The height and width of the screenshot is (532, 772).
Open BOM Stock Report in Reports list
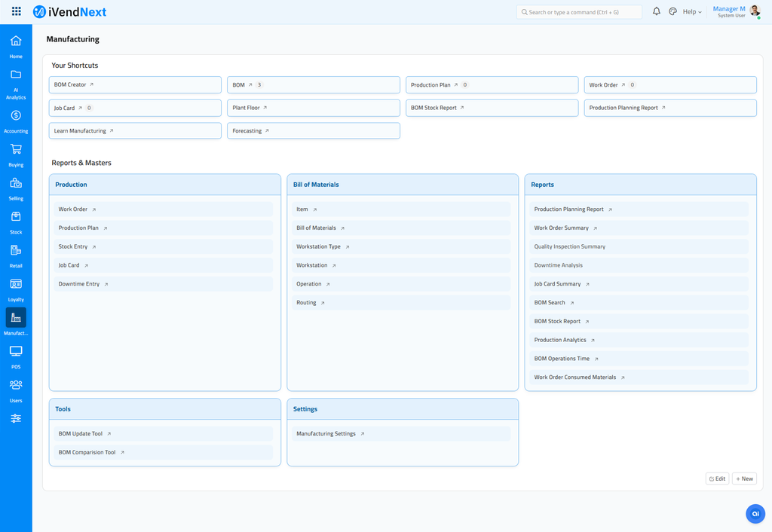click(639, 321)
